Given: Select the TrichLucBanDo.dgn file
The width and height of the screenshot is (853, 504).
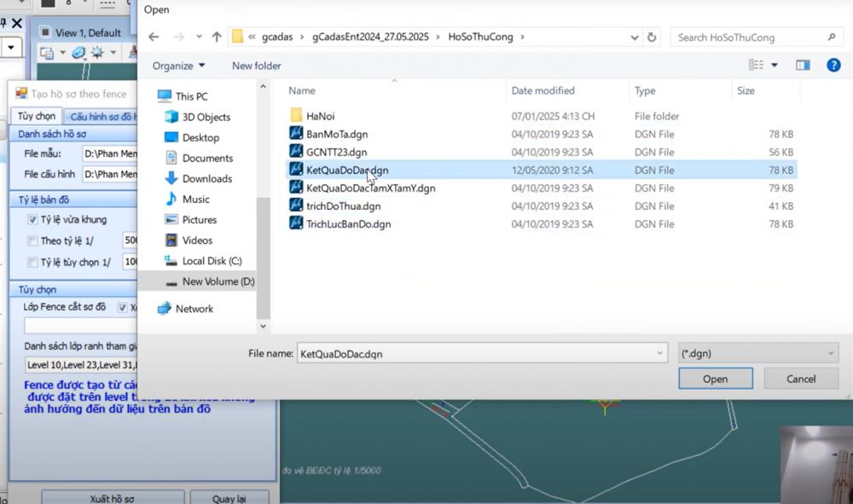Looking at the screenshot, I should coord(348,224).
